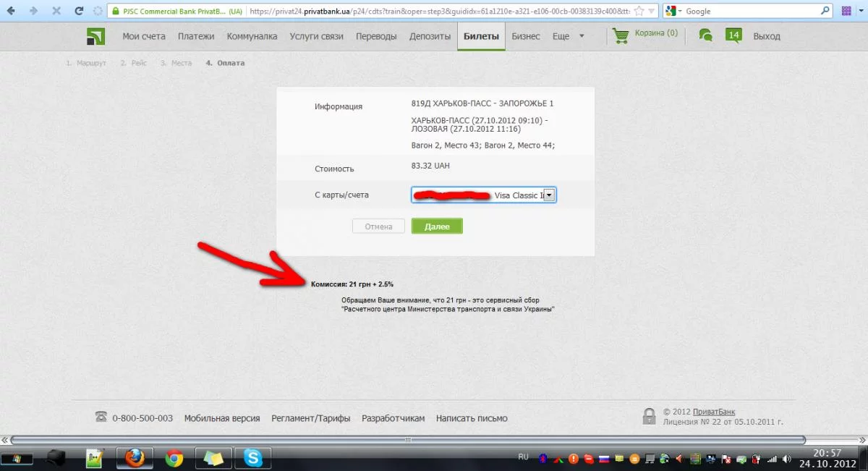Click the Bluetooth tray icon
868x471 pixels.
[x=544, y=459]
